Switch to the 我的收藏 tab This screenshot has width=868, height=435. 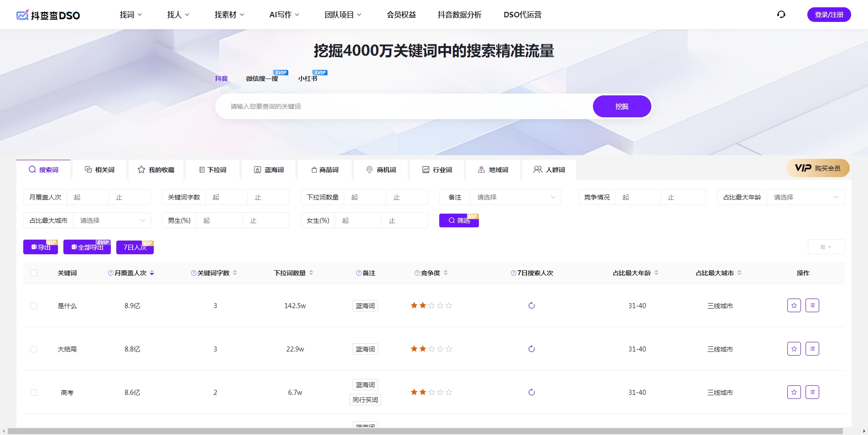click(156, 170)
